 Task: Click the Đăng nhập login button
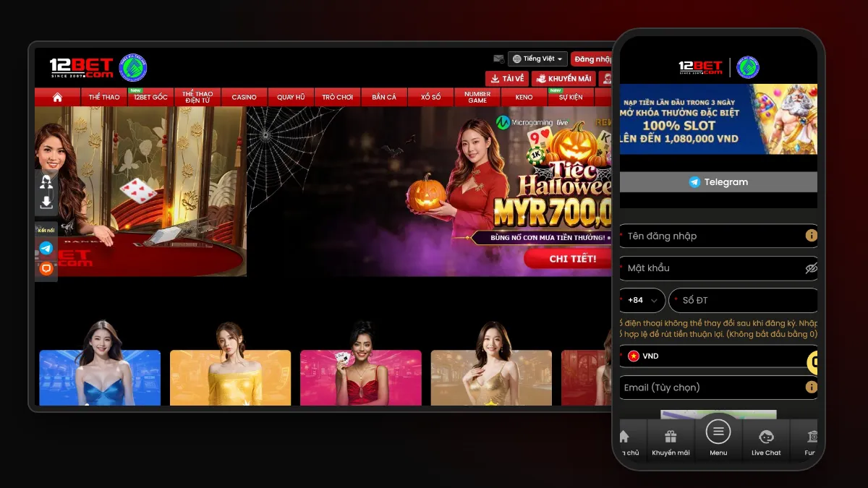click(x=592, y=59)
